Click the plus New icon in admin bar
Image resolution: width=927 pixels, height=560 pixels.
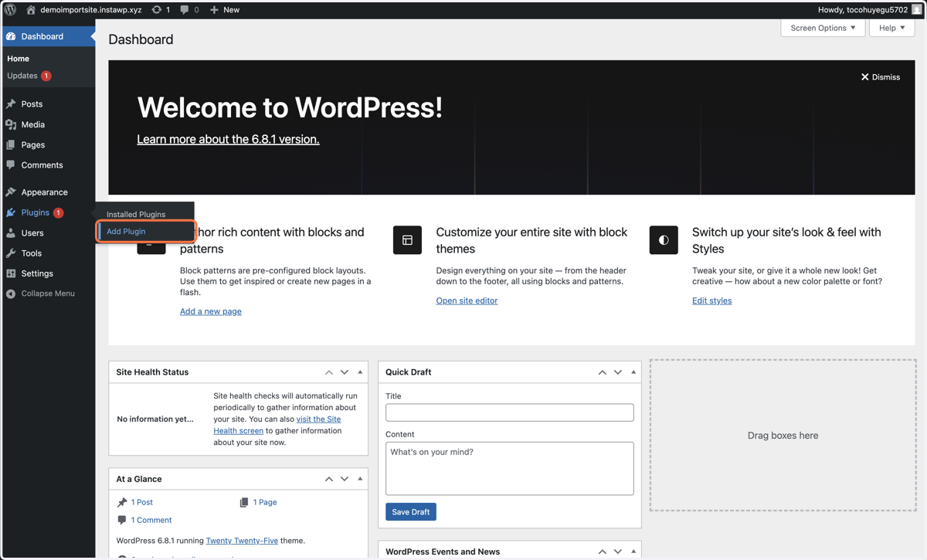pyautogui.click(x=214, y=10)
